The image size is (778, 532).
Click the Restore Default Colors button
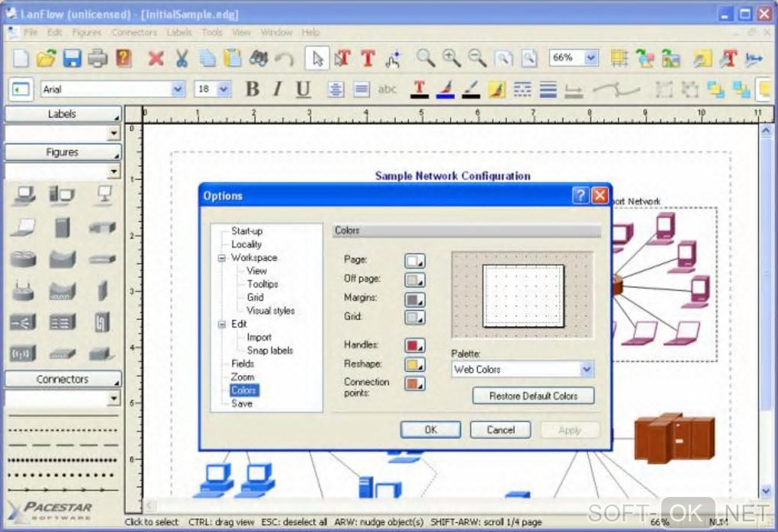pos(533,396)
